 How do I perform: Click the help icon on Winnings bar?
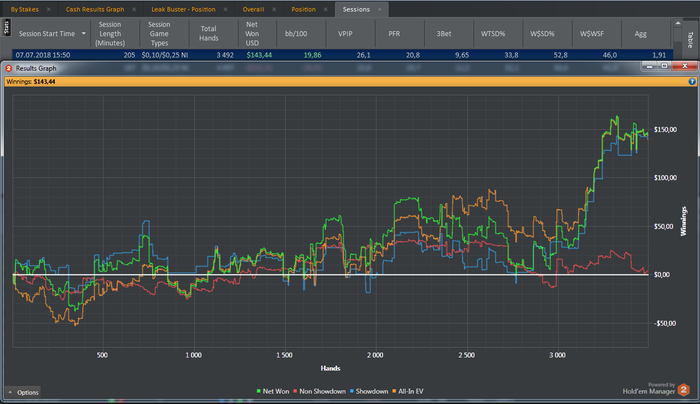[692, 80]
